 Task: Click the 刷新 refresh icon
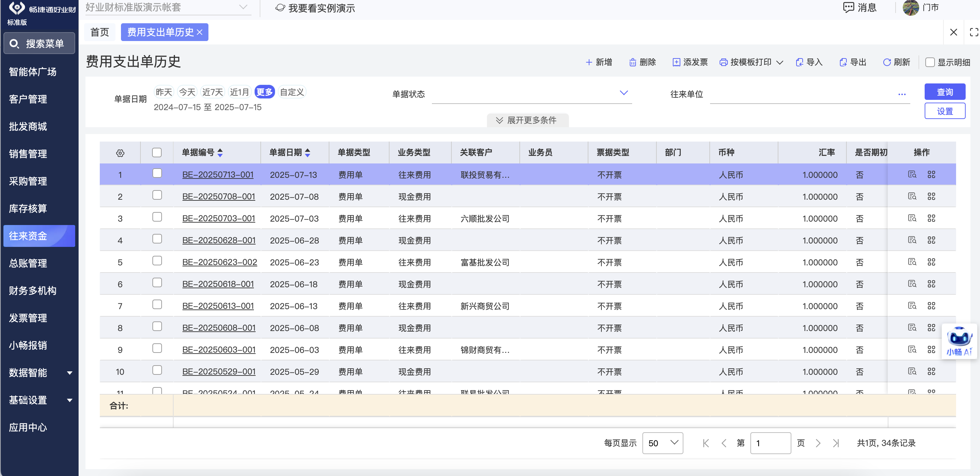coord(886,63)
